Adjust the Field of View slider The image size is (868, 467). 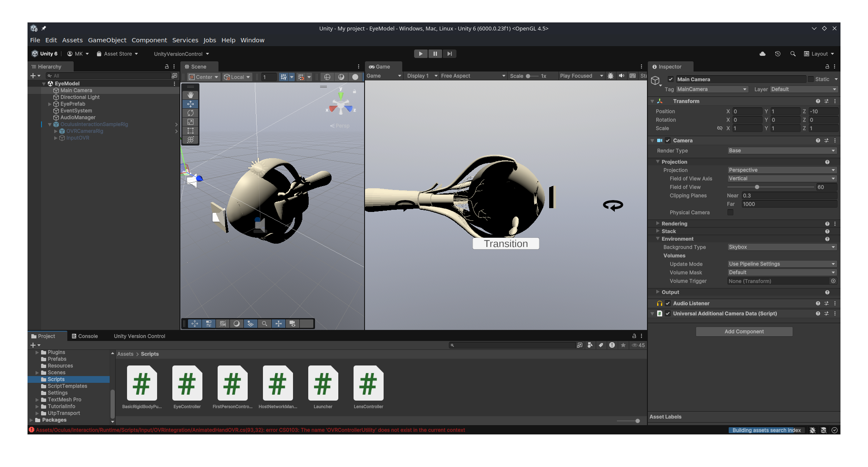tap(757, 187)
